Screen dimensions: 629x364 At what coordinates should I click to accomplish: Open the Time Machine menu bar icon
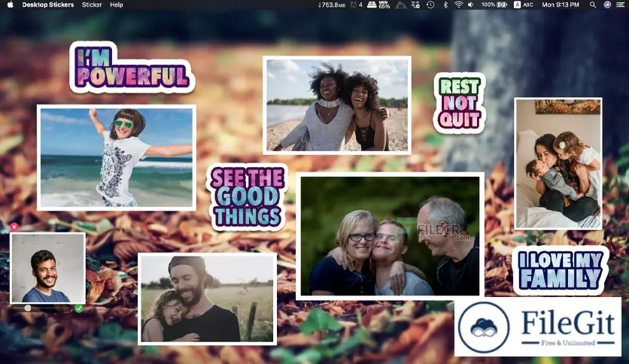pos(430,5)
